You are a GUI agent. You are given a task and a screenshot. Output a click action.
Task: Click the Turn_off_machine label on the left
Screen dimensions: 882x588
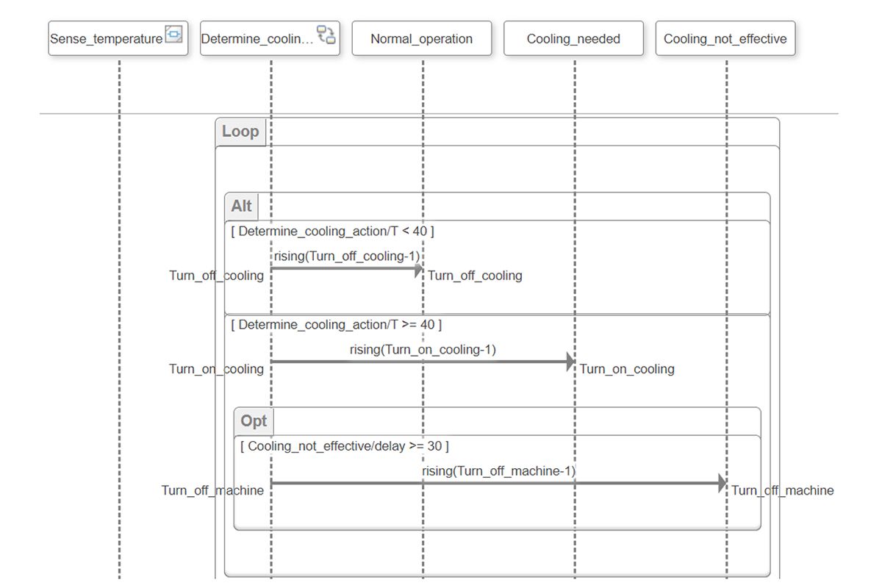pyautogui.click(x=214, y=490)
